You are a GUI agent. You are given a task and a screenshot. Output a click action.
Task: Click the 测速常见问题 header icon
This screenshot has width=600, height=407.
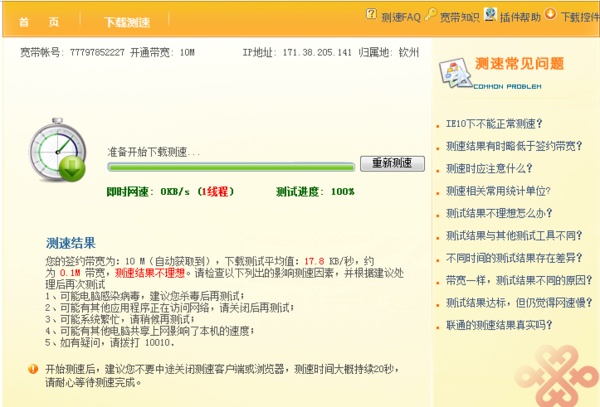454,73
